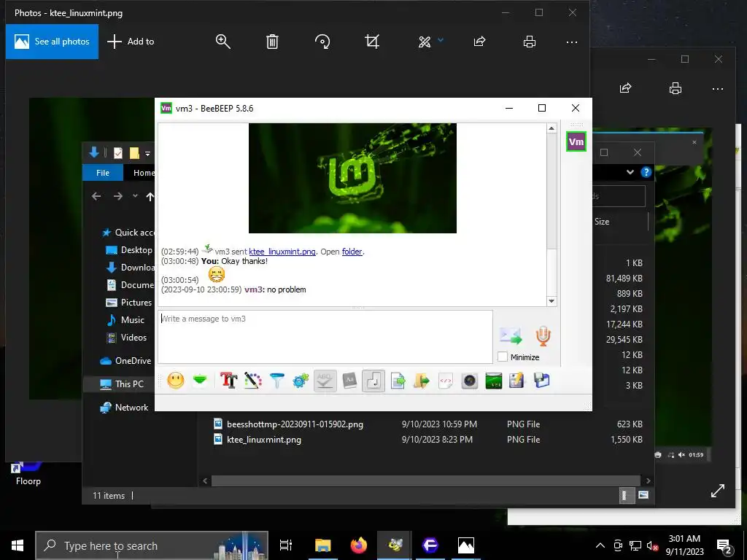Send a folder using the folder arrow icon
This screenshot has width=747, height=560.
(x=422, y=381)
